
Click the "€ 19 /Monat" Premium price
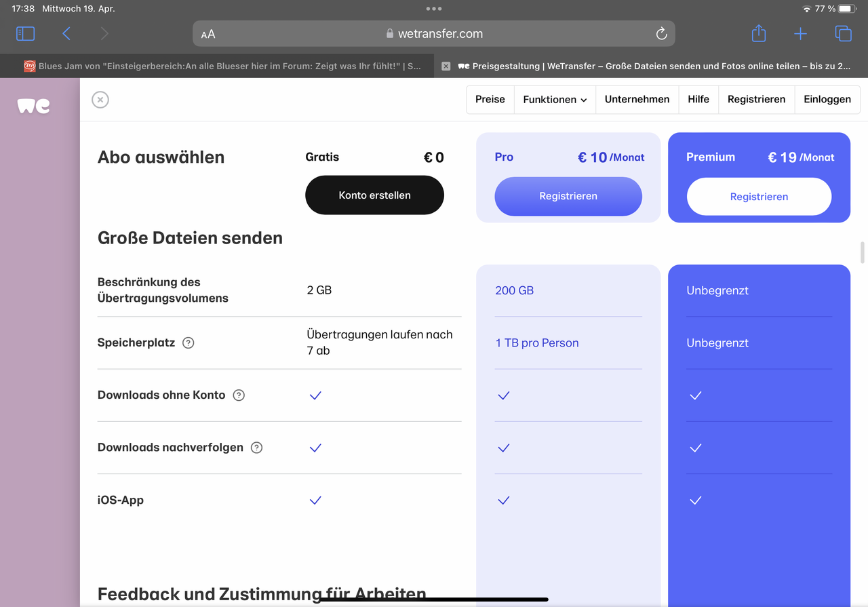801,157
